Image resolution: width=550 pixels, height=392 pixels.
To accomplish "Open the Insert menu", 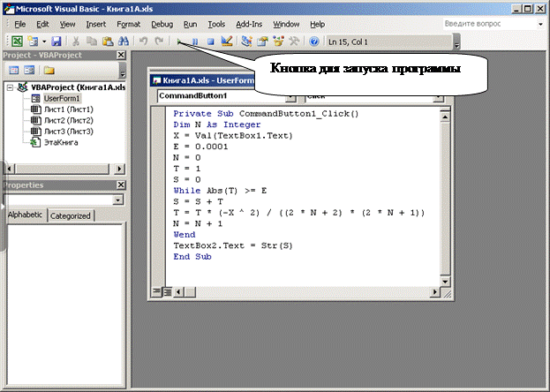I will click(96, 24).
